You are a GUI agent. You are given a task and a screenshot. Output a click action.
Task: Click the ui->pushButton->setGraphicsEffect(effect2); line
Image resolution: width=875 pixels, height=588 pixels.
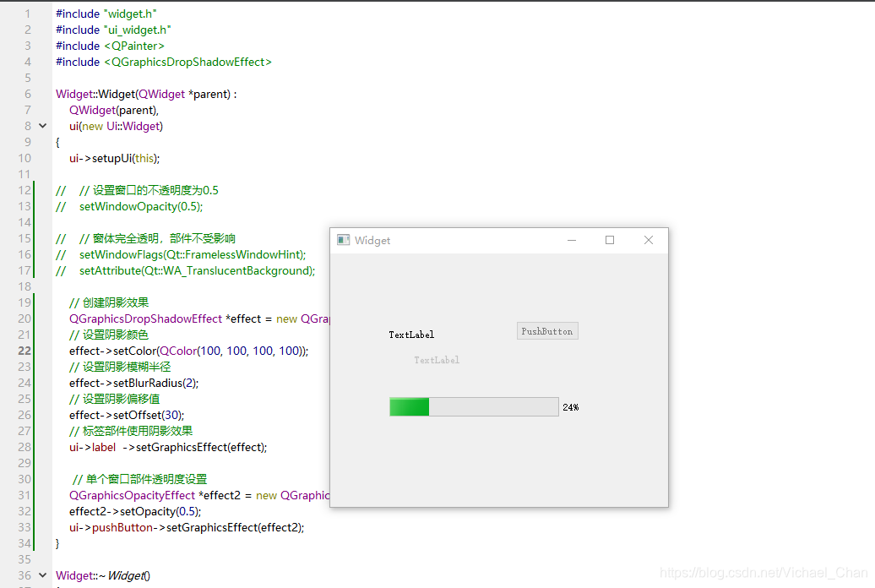click(187, 528)
